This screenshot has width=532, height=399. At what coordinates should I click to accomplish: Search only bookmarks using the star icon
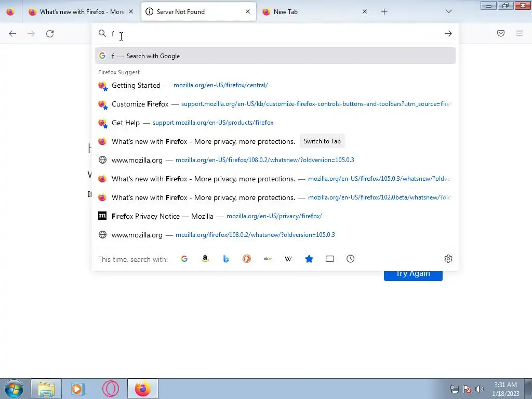[309, 259]
